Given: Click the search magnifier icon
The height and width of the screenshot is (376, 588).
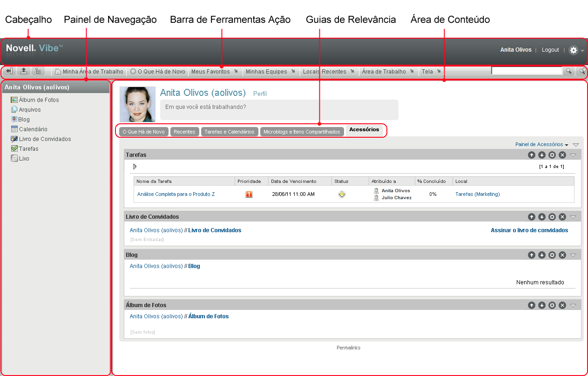Looking at the screenshot, I should coord(568,71).
